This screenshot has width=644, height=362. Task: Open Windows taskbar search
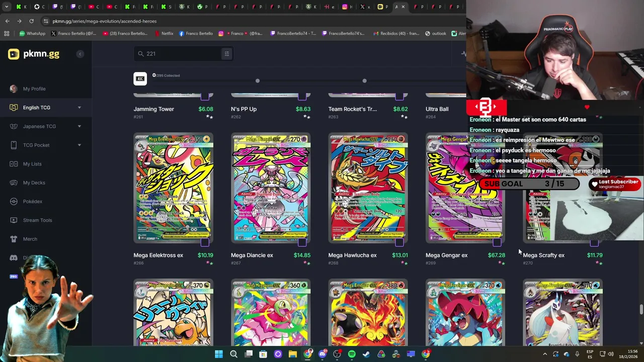click(x=233, y=354)
